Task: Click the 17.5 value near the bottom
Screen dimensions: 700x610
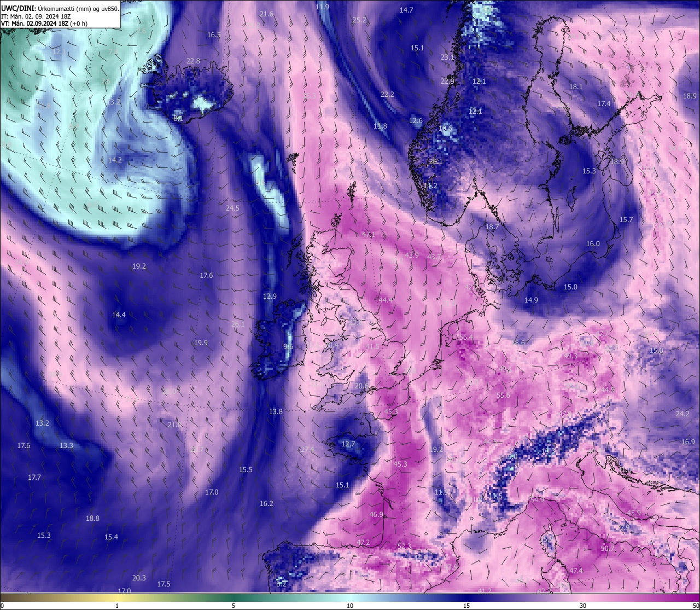Action: point(164,584)
